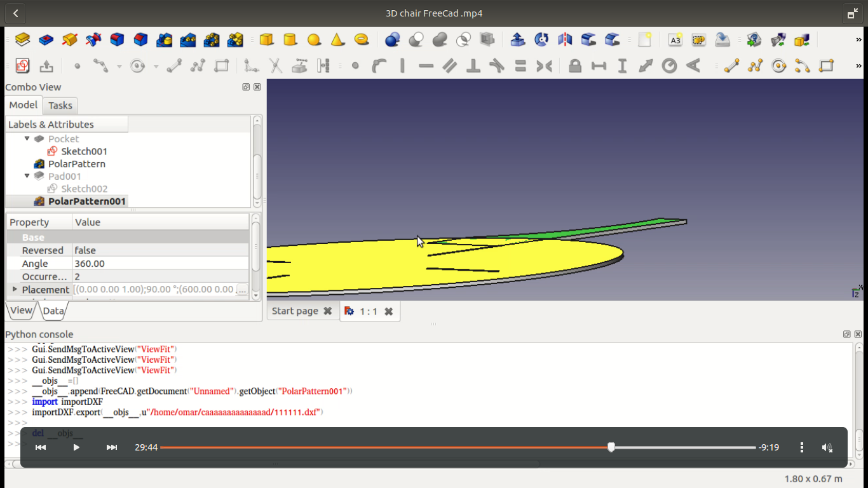Select the Trim edge tool
Image resolution: width=868 pixels, height=488 pixels.
click(x=275, y=65)
